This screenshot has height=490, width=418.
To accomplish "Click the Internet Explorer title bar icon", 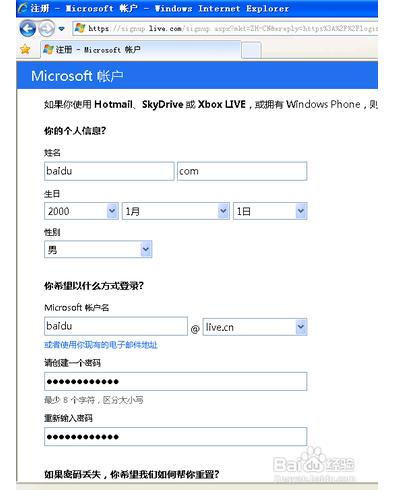I will click(23, 8).
